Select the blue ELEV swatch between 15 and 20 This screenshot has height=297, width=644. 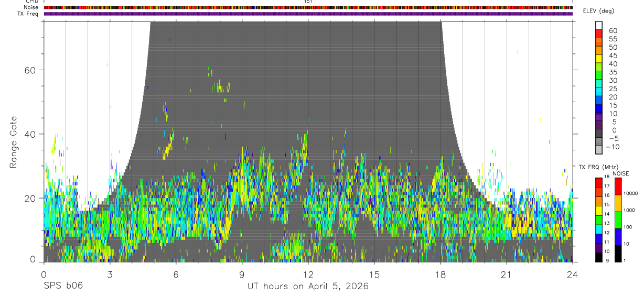(599, 100)
